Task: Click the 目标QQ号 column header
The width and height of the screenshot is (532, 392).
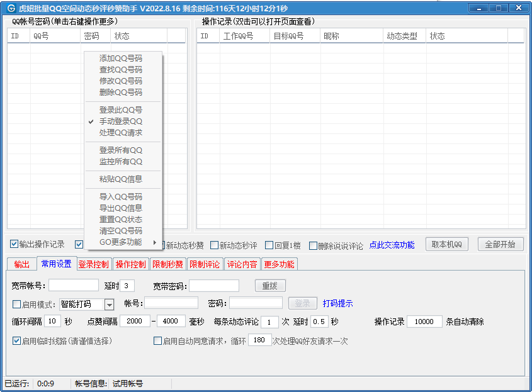Action: tap(295, 36)
